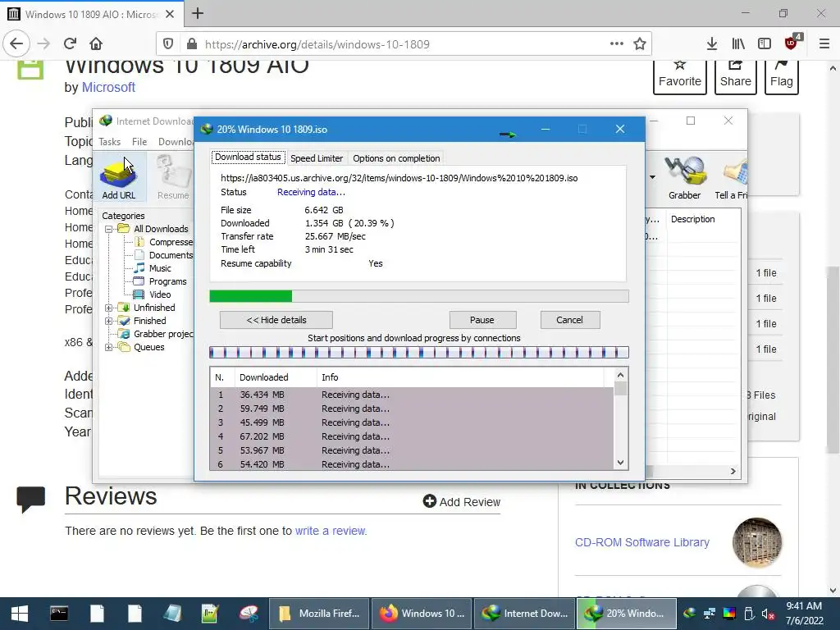Switch to Options on completion tab
The image size is (840, 630).
(396, 158)
